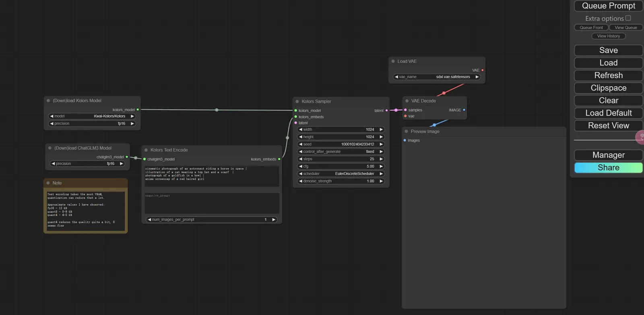Decrease cfg value with the left arrow

click(301, 166)
